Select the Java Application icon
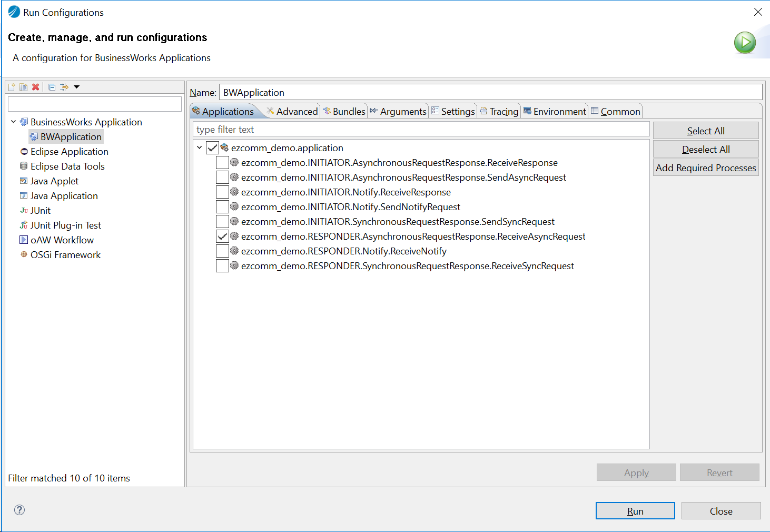The height and width of the screenshot is (532, 770). (x=24, y=196)
